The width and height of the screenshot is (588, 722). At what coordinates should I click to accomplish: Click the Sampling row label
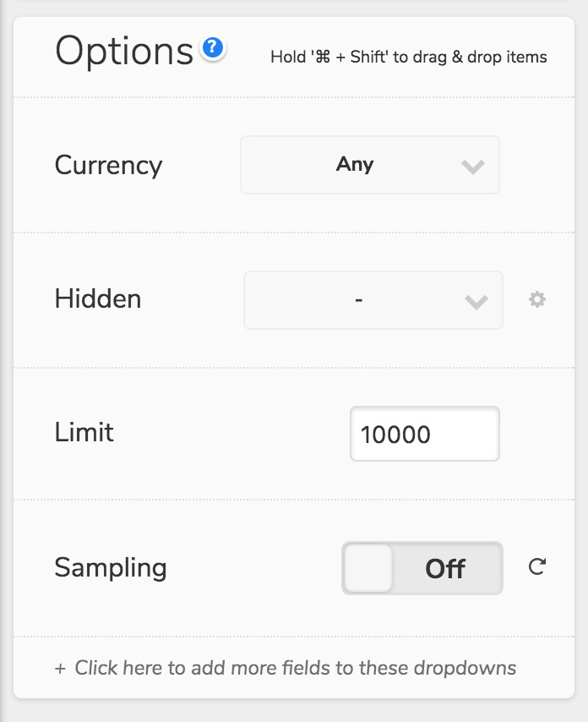pyautogui.click(x=111, y=568)
